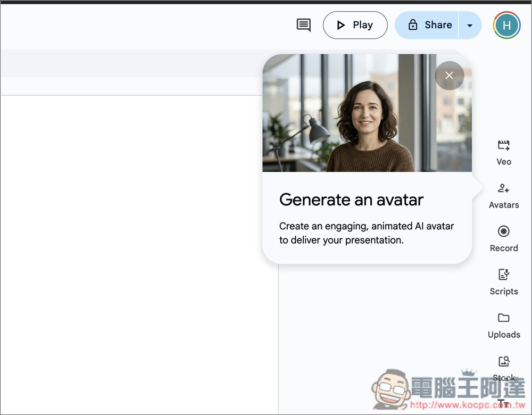Image resolution: width=532 pixels, height=415 pixels.
Task: Start the presentation with the Play button
Action: [355, 25]
